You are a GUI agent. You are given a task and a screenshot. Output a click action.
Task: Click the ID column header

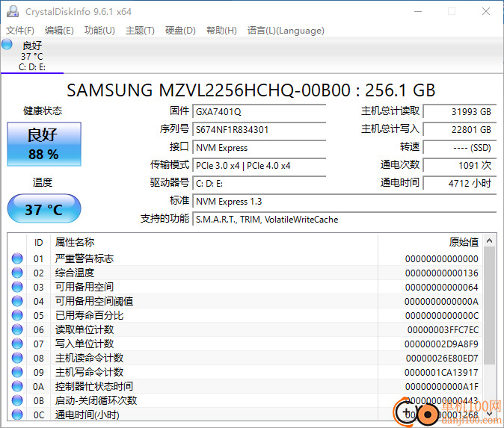pyautogui.click(x=39, y=242)
